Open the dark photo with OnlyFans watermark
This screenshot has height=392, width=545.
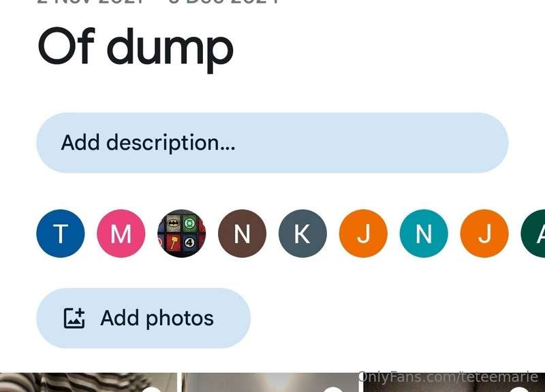coord(454,382)
